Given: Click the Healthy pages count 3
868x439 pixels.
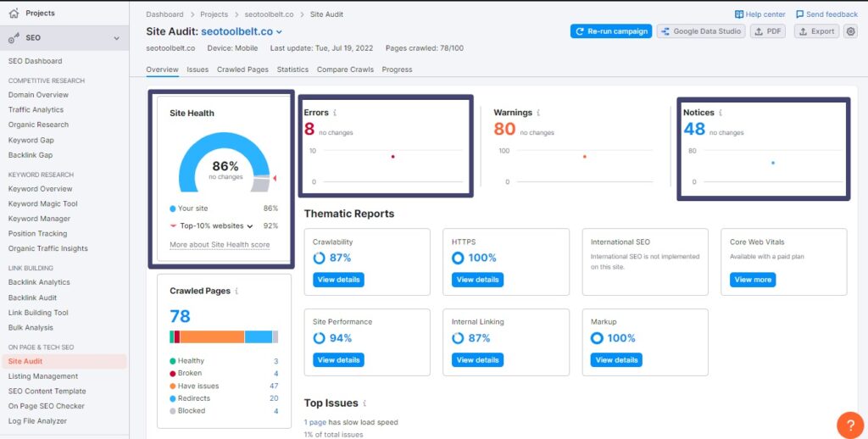Looking at the screenshot, I should 275,361.
